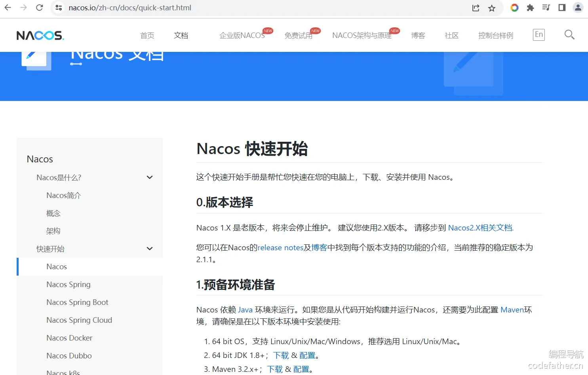
Task: Open the Maven 配置 link
Action: (x=301, y=369)
